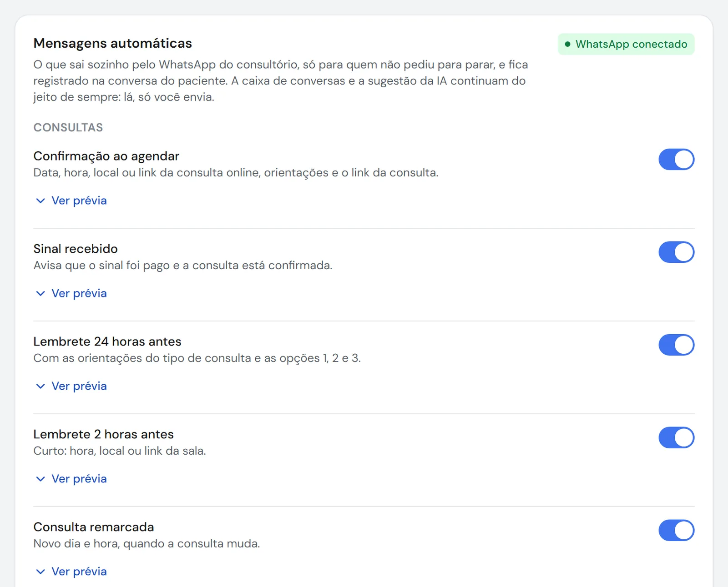This screenshot has width=728, height=587.
Task: Click the Lembrete 24 horas antes title
Action: [107, 341]
